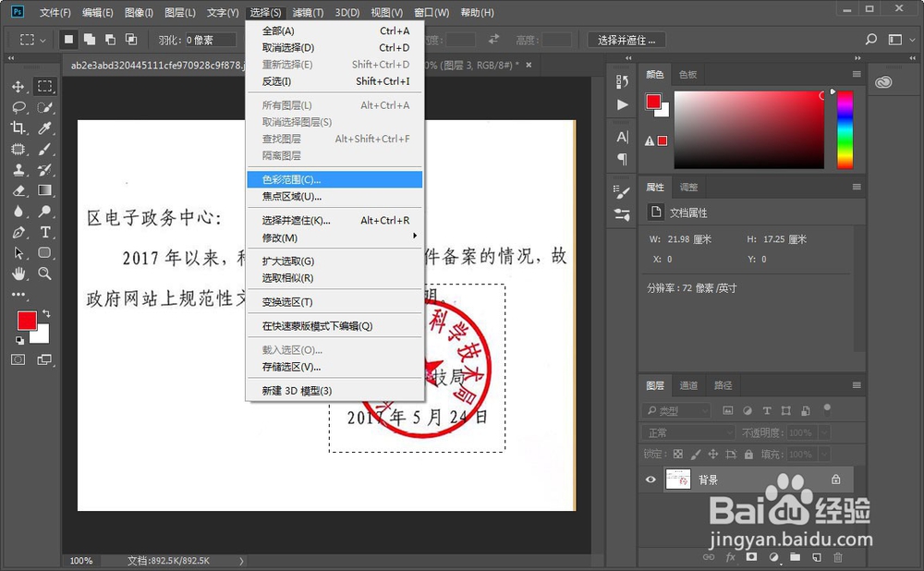Select the Clone Stamp tool
The width and height of the screenshot is (924, 571).
coord(20,169)
